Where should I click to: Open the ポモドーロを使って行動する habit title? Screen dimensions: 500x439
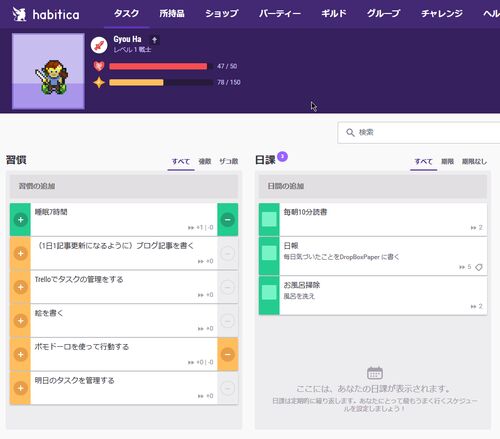click(x=82, y=347)
